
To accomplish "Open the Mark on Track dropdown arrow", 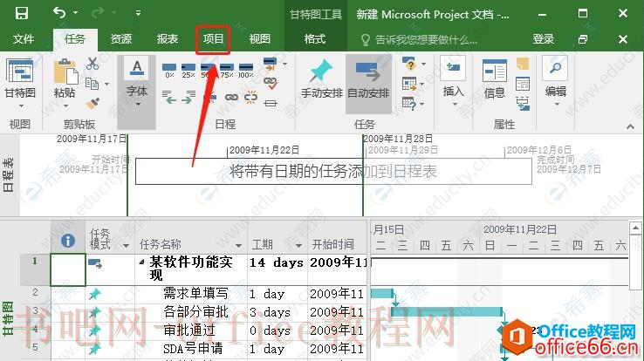I will click(284, 64).
